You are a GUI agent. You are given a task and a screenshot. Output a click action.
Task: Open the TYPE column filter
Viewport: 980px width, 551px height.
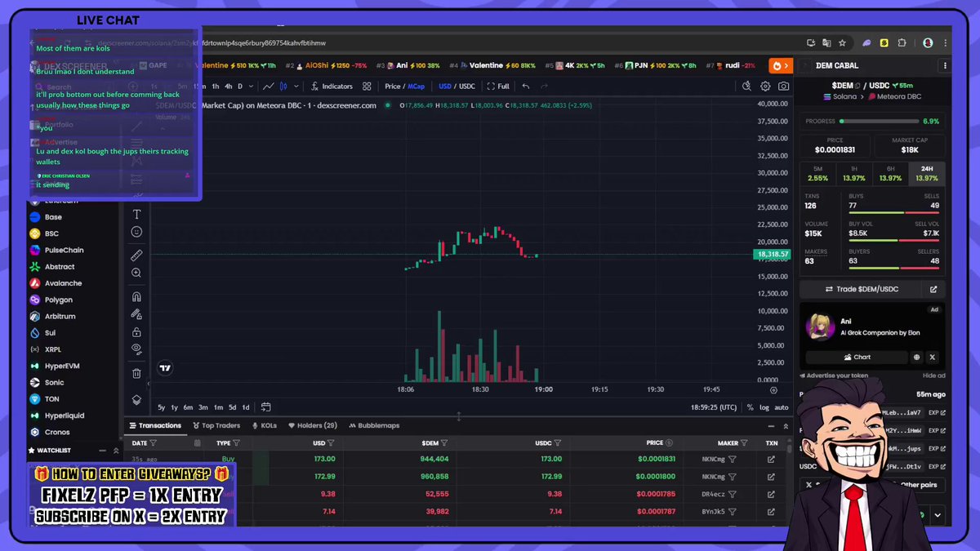[x=236, y=442]
